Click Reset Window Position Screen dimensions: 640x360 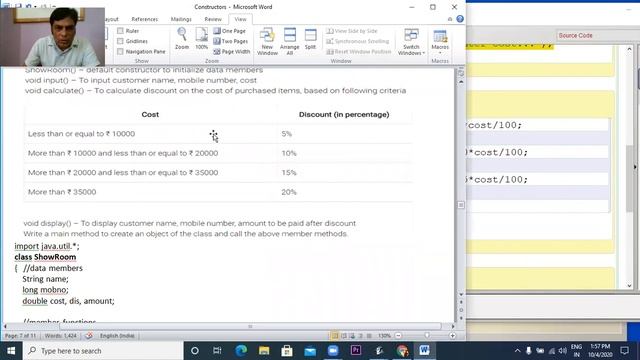[359, 52]
